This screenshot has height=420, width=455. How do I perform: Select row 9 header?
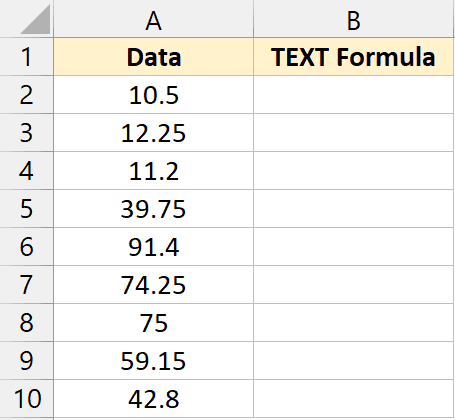27,361
